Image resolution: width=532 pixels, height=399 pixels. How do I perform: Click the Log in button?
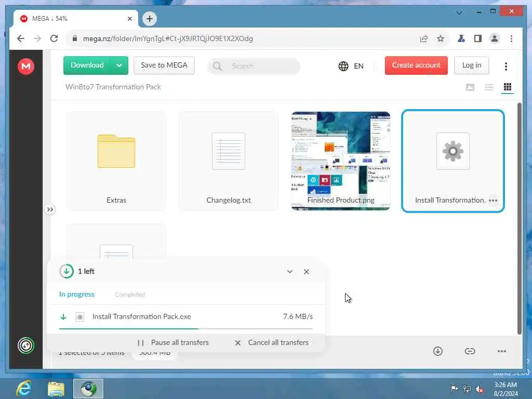472,65
